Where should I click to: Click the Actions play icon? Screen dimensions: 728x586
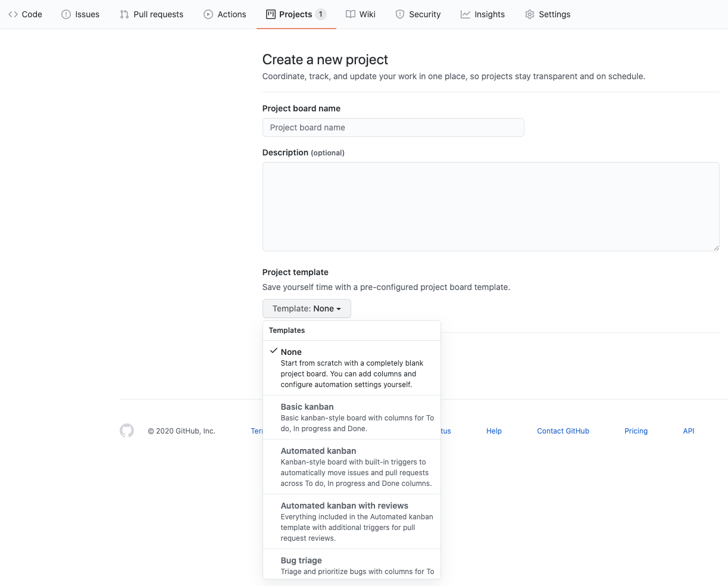[208, 14]
